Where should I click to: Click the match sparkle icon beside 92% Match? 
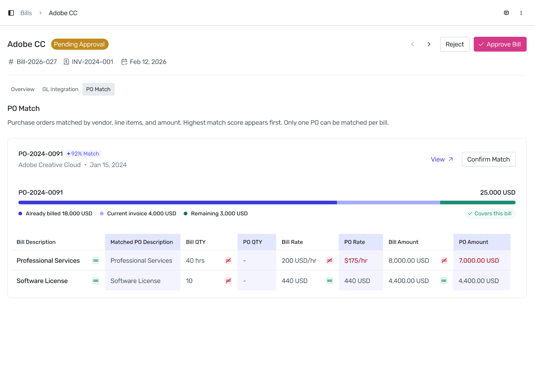[69, 154]
